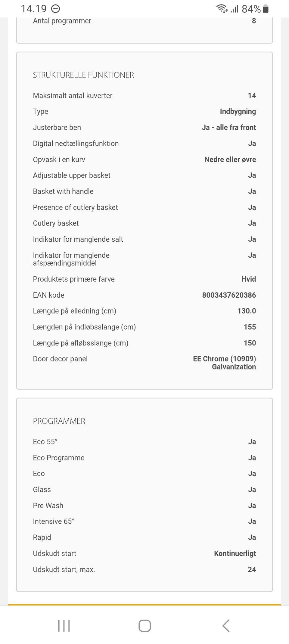Tap the PROGRAMMER section heading
This screenshot has width=289, height=644.
click(x=59, y=421)
